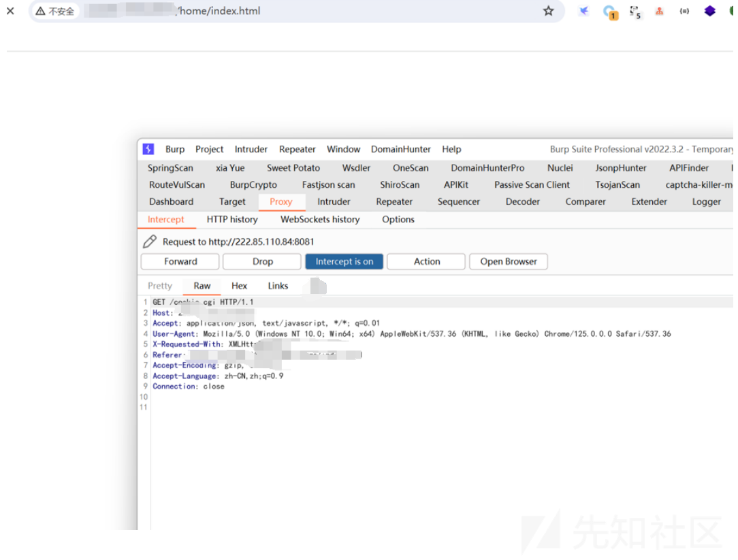The height and width of the screenshot is (560, 738).
Task: Open the Burp menu
Action: 175,149
